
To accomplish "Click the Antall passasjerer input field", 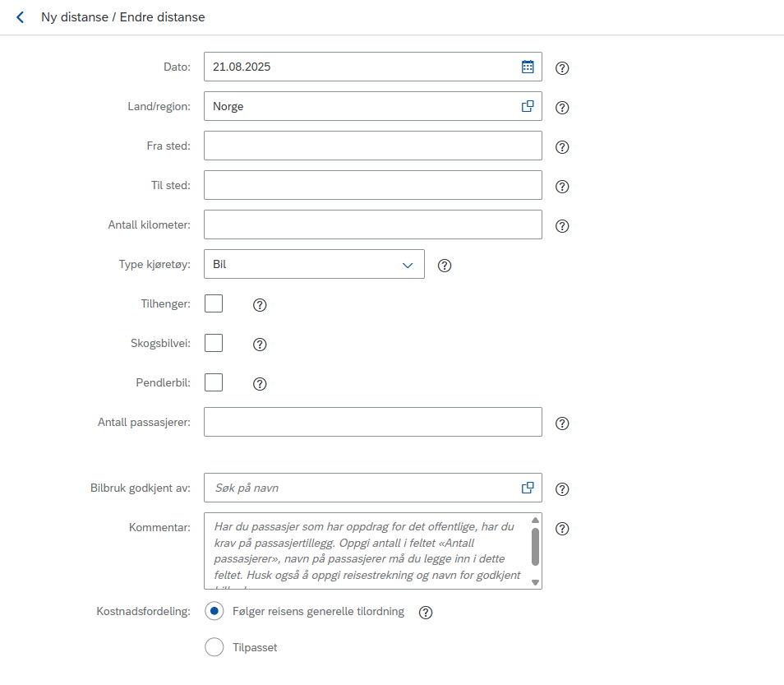I will click(373, 422).
